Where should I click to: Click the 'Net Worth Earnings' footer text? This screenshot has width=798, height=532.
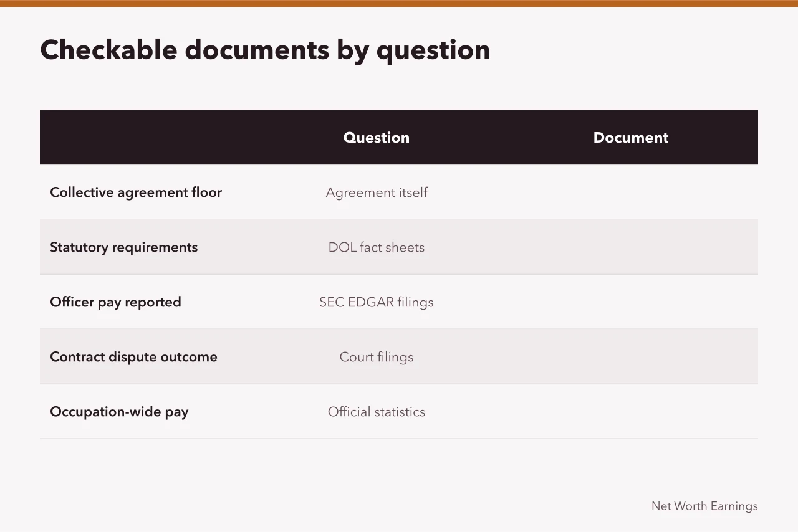(704, 506)
